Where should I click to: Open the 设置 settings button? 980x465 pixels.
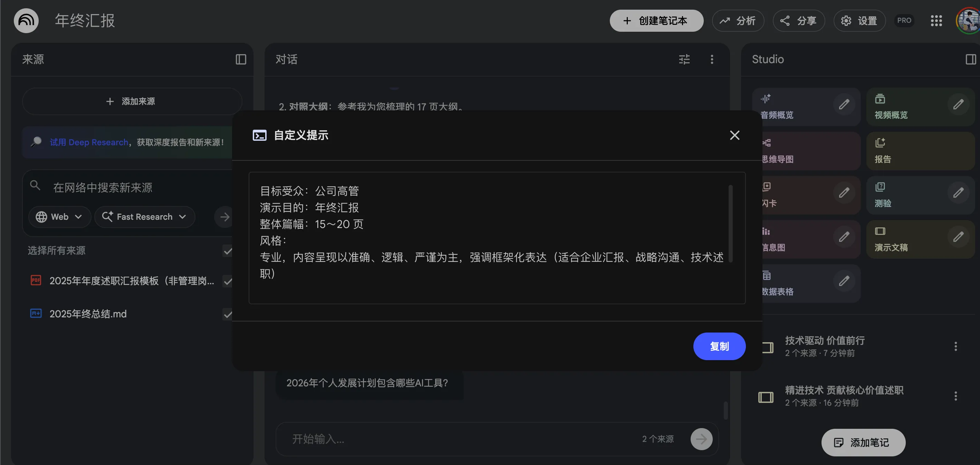(x=859, y=20)
